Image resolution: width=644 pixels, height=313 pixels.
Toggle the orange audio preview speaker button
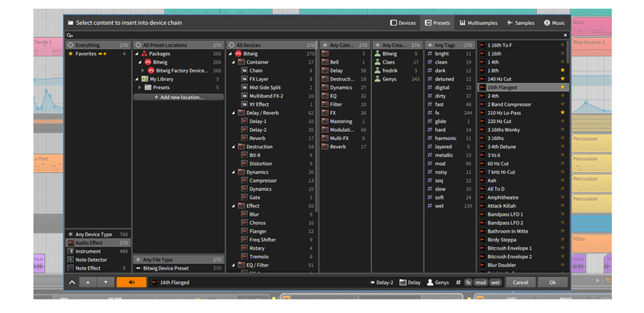(131, 282)
